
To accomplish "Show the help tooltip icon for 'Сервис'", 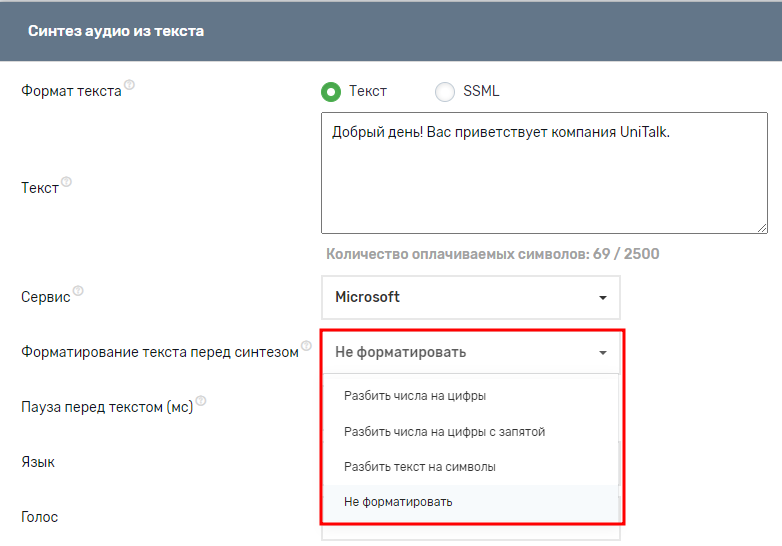I will click(x=78, y=291).
